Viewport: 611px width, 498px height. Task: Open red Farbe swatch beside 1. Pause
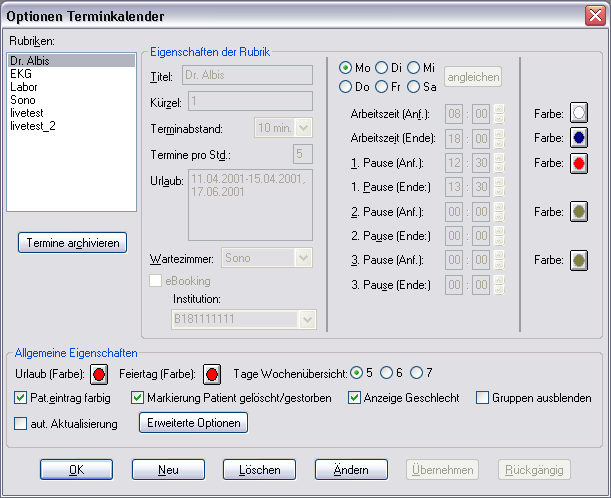point(579,163)
